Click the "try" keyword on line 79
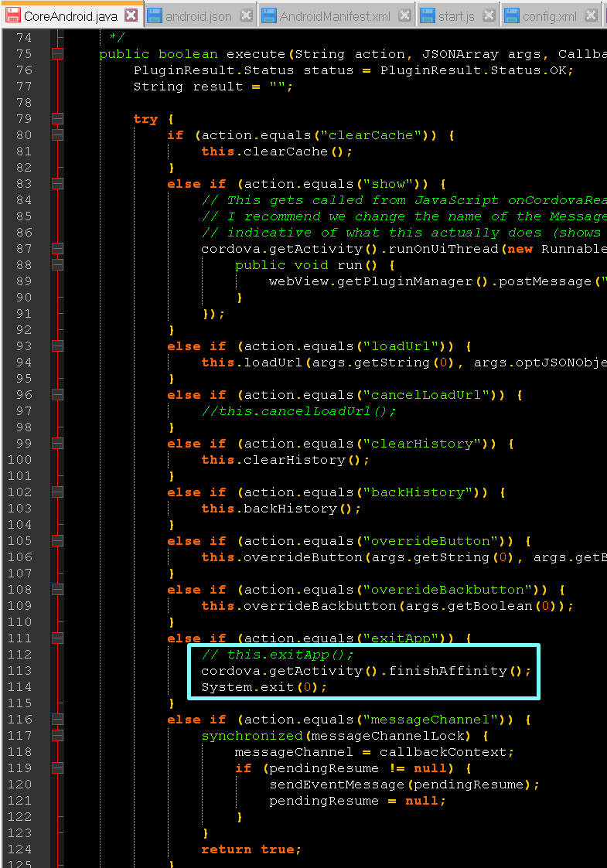Viewport: 607px width, 868px height. coord(145,120)
